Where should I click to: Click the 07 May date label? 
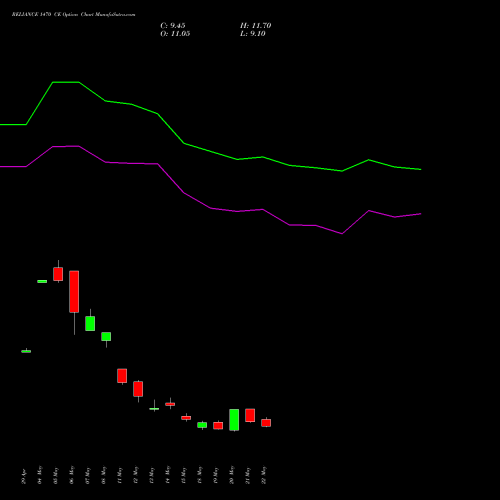pos(88,475)
